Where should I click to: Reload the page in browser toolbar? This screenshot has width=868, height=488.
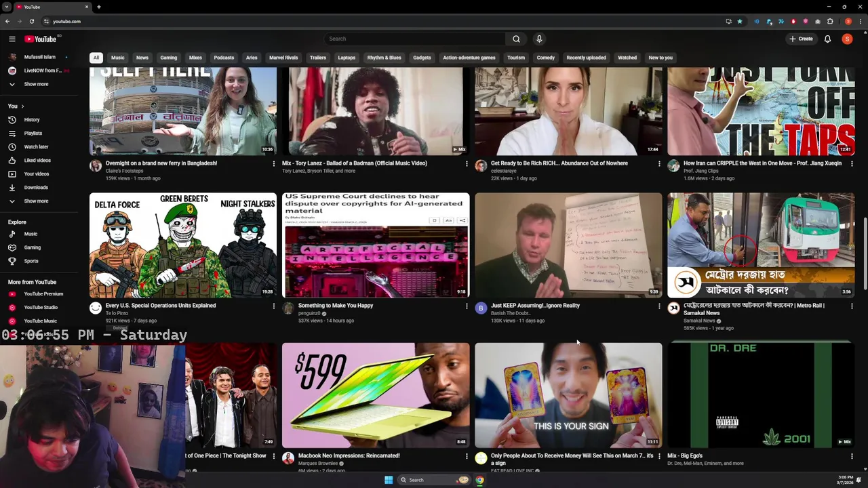tap(31, 21)
